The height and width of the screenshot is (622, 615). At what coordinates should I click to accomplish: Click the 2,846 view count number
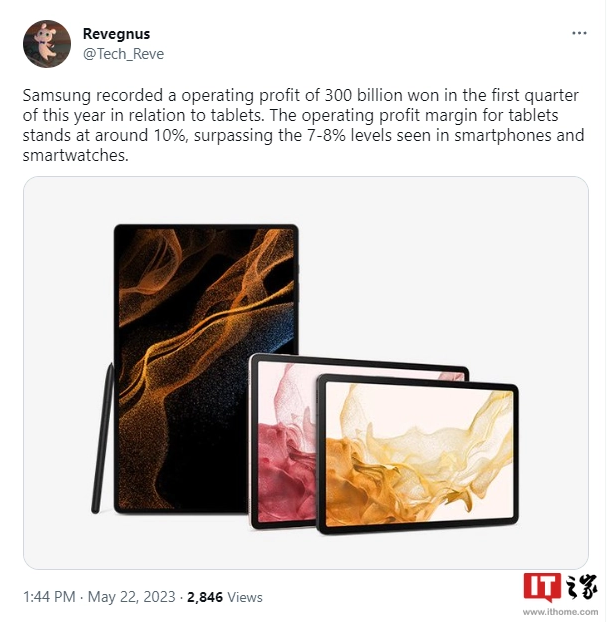205,597
